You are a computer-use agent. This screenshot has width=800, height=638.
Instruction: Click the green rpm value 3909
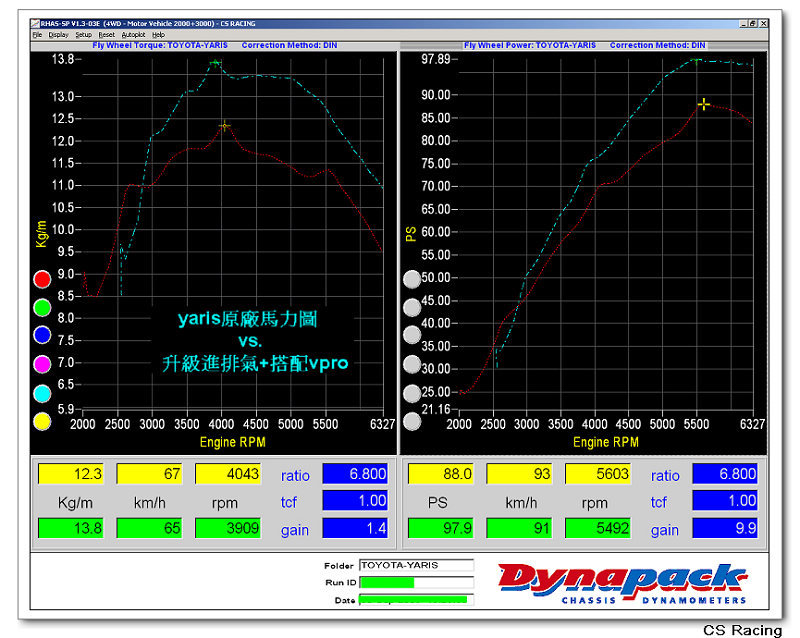click(228, 528)
